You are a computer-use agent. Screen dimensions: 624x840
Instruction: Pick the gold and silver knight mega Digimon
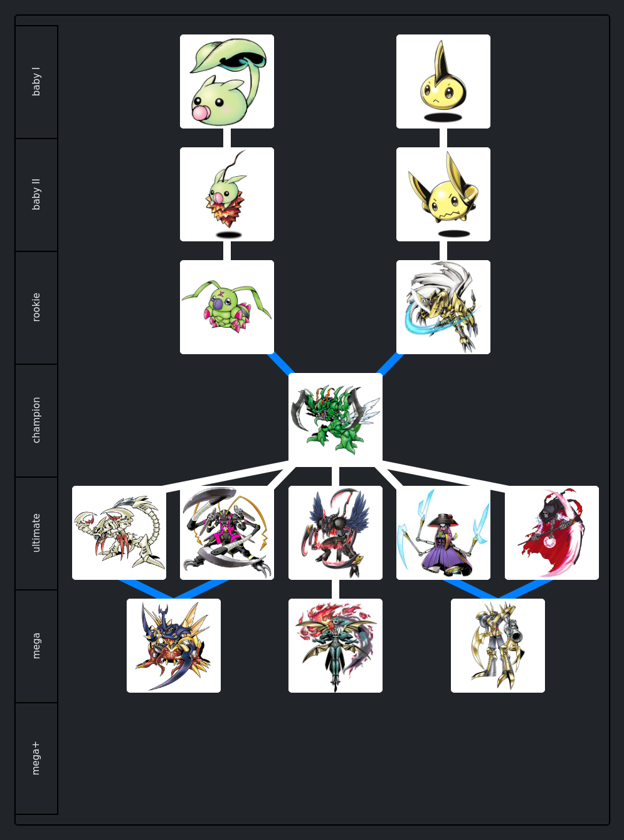point(498,646)
